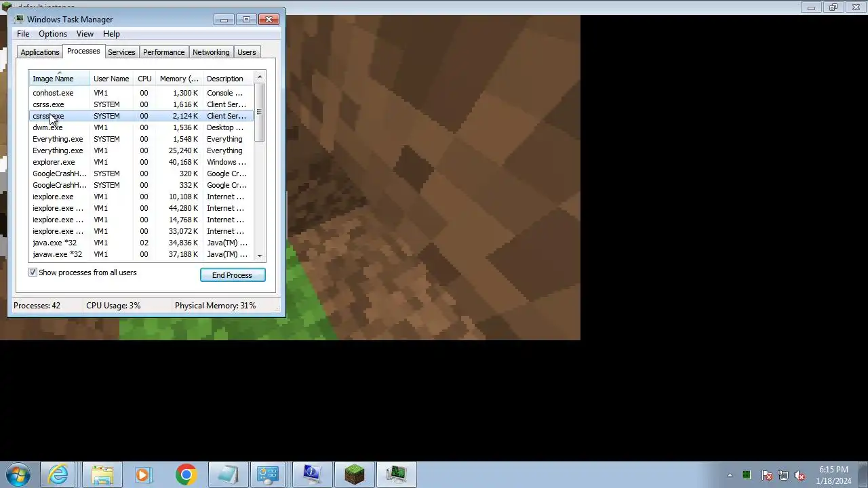Select GoogleCrashH... row using 332 K

click(141, 185)
